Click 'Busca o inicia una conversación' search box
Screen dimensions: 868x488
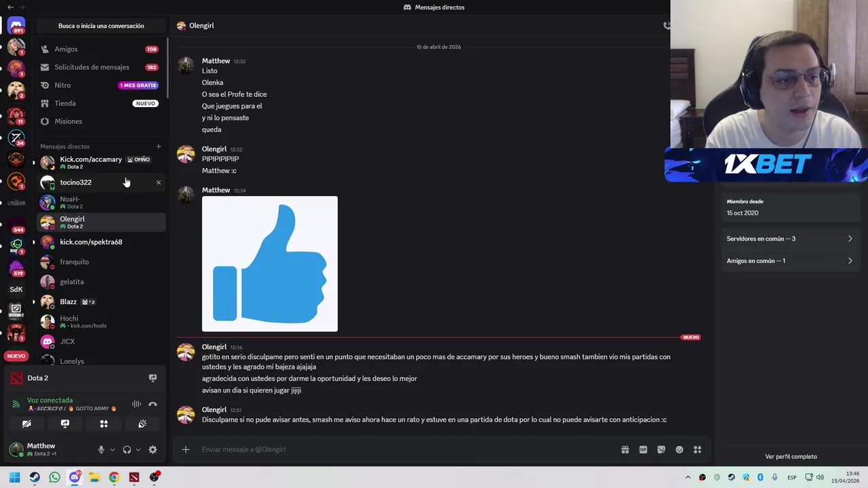coord(101,26)
